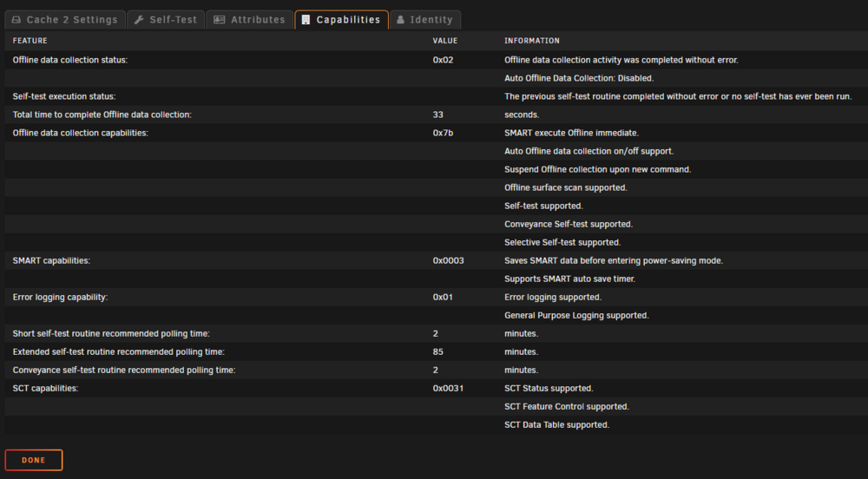This screenshot has height=479, width=868.
Task: Click the drive icon on Cache 2 Settings tab
Action: click(x=16, y=19)
